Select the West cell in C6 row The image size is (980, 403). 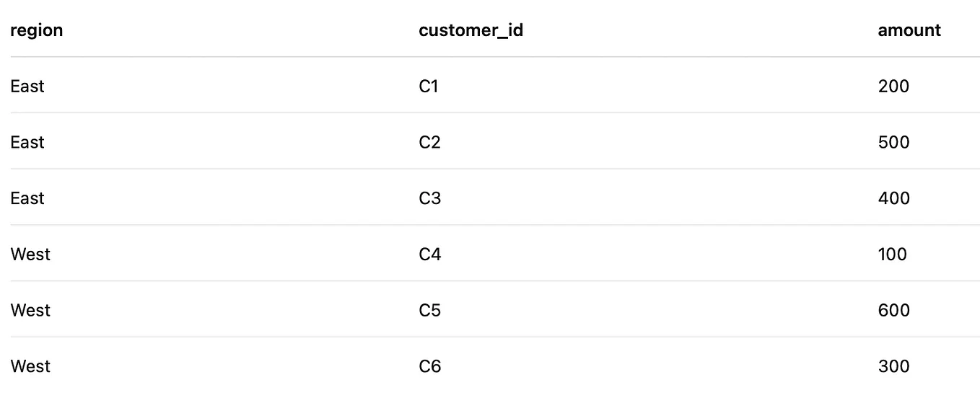[30, 366]
